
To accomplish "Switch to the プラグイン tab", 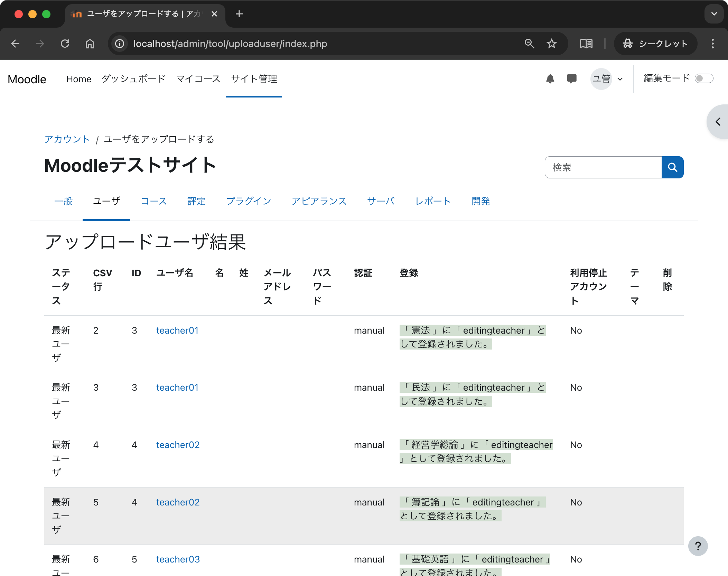I will click(x=249, y=201).
